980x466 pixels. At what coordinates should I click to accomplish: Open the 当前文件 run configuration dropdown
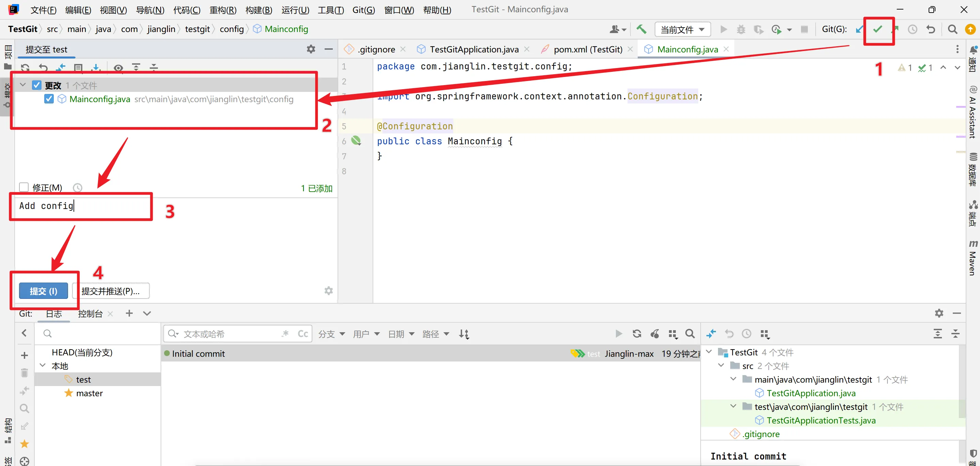coord(682,29)
